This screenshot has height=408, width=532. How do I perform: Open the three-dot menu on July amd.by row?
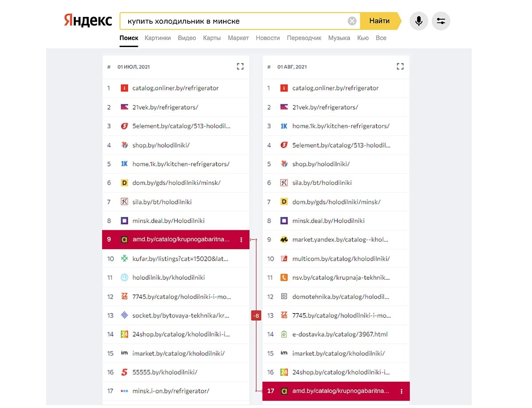pyautogui.click(x=241, y=239)
